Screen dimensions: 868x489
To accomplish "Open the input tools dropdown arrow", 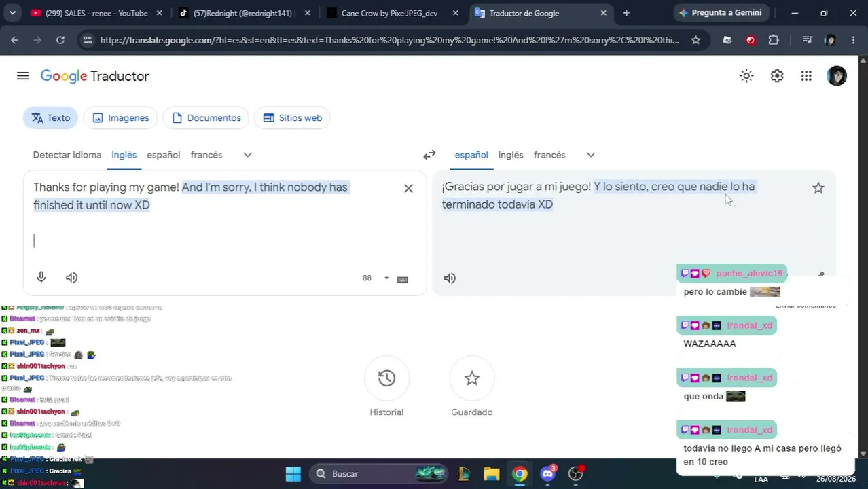I will (x=386, y=278).
